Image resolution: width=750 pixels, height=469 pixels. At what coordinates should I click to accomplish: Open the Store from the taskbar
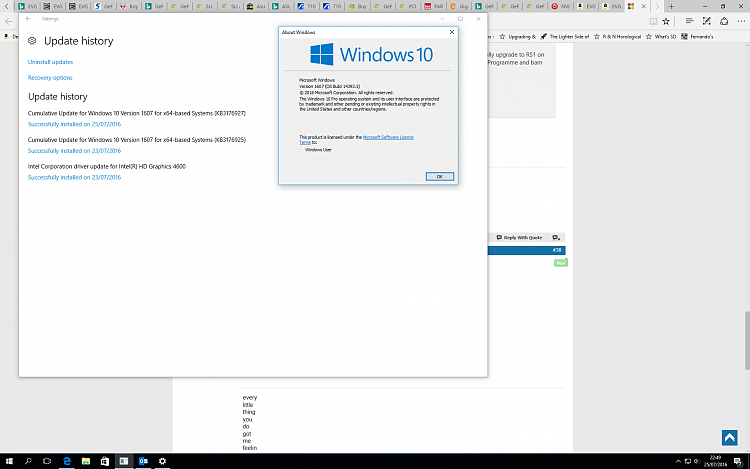105,461
